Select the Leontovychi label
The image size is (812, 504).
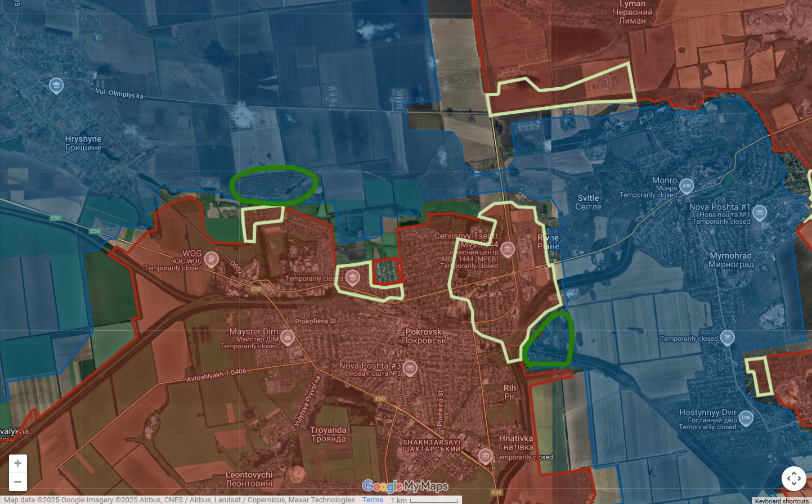(x=249, y=479)
